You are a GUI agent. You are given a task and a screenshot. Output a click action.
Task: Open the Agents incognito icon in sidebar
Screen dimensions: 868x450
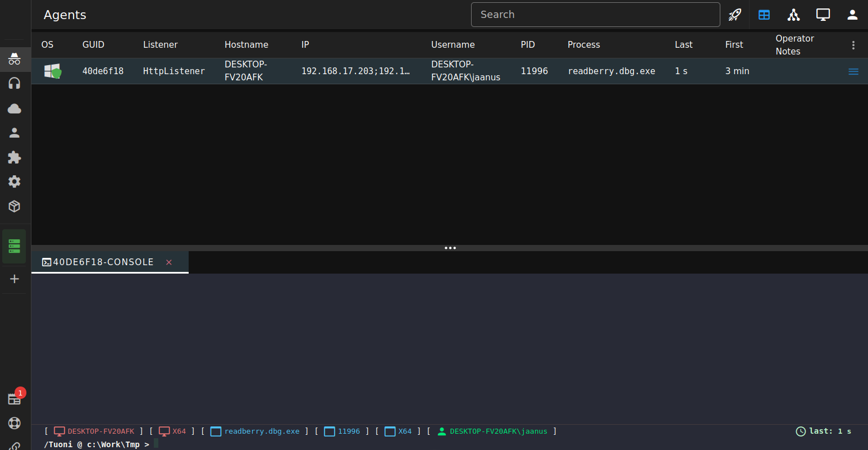15,59
